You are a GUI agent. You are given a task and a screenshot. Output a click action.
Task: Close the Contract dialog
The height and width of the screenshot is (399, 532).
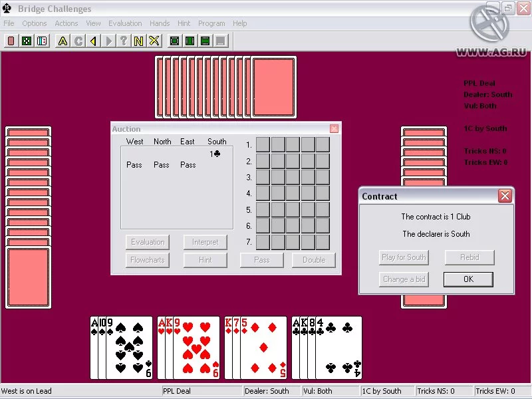click(x=505, y=196)
